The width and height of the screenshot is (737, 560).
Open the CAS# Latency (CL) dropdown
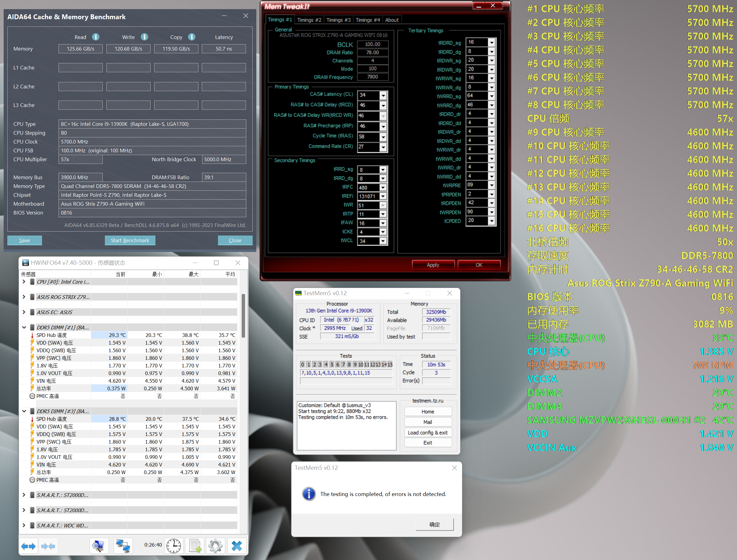(383, 95)
